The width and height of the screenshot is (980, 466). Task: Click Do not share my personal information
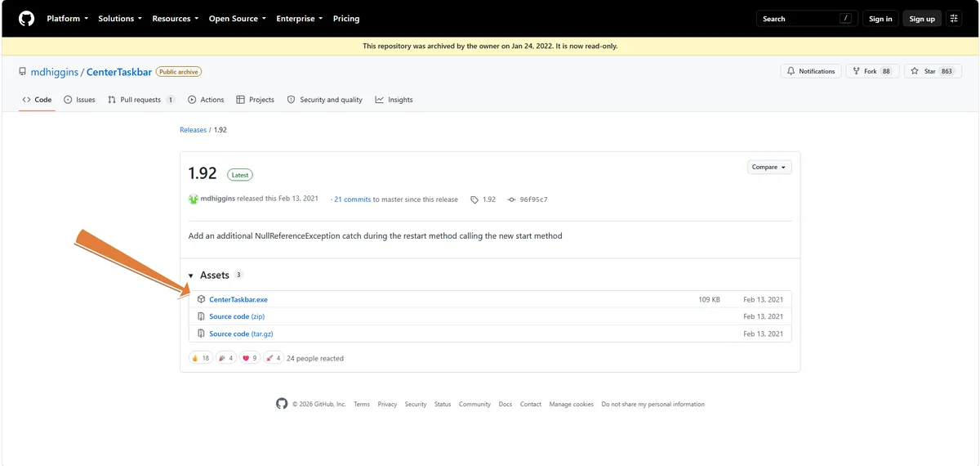(653, 404)
